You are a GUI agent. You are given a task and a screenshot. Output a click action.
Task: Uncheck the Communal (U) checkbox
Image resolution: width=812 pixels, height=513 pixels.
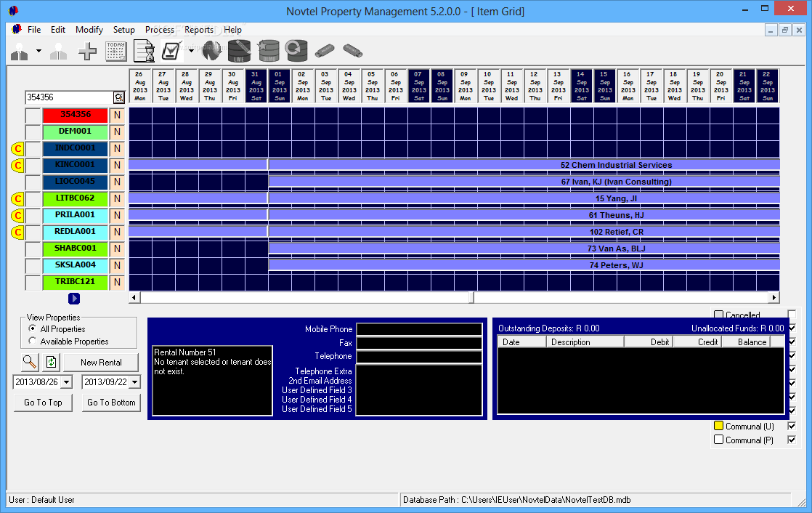tap(792, 426)
